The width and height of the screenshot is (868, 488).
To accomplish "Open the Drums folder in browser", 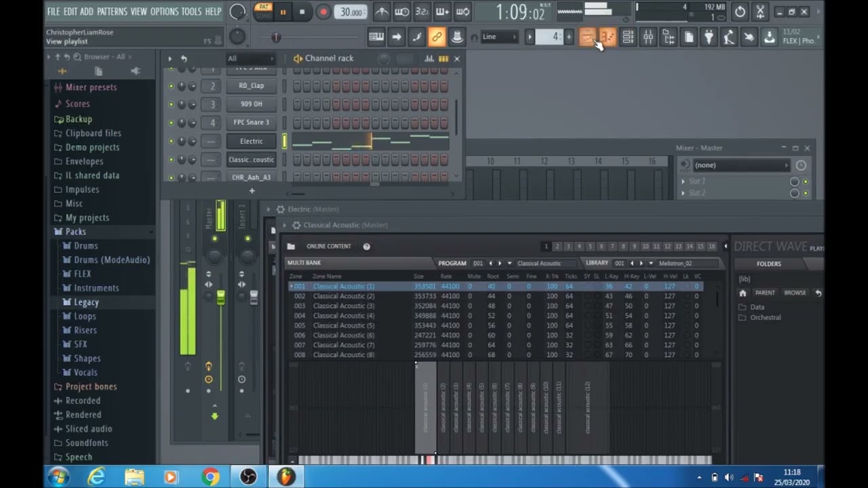I will tap(85, 246).
